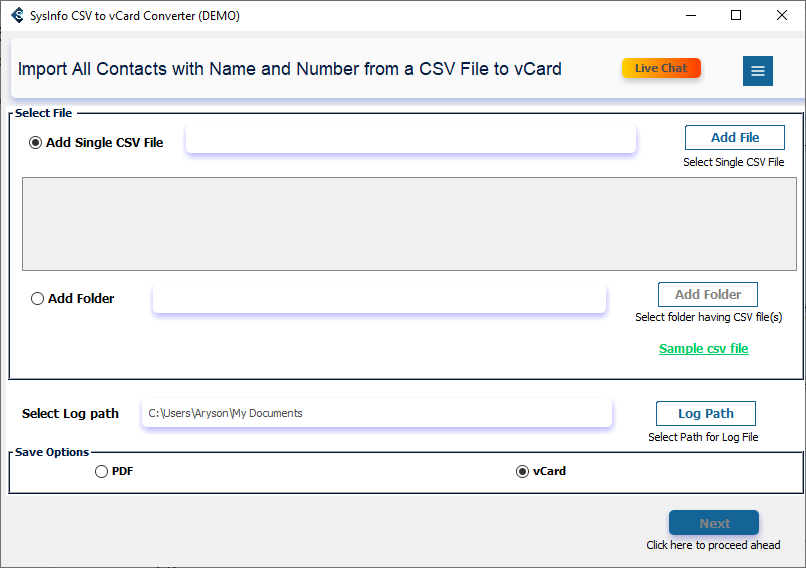Screen dimensions: 806x568
Task: Click the SysInfo app logo icon
Action: pos(17,15)
